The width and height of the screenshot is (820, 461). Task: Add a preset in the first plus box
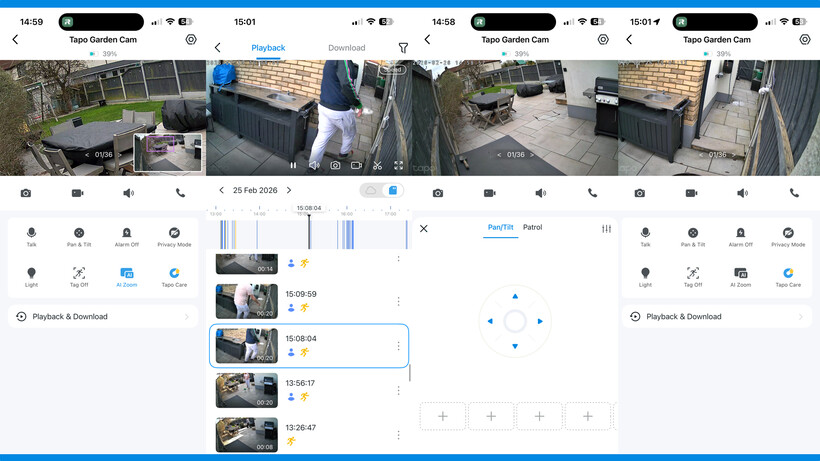pyautogui.click(x=442, y=416)
